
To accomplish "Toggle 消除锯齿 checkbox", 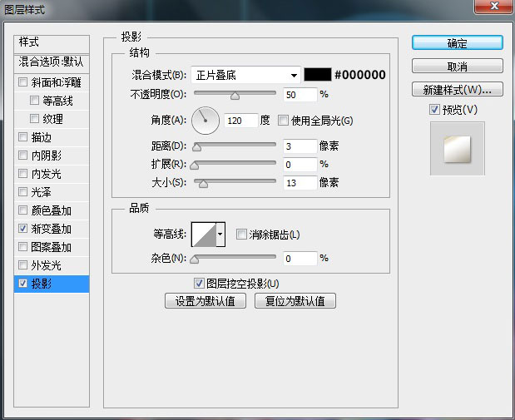I will [241, 235].
